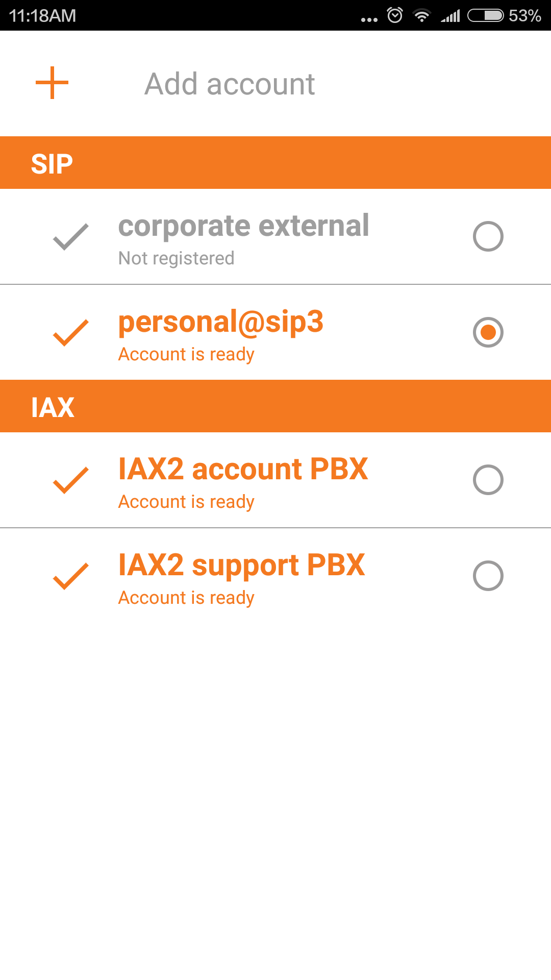The height and width of the screenshot is (980, 551).
Task: Toggle the IAX2 account PBX checkmark
Action: point(71,480)
